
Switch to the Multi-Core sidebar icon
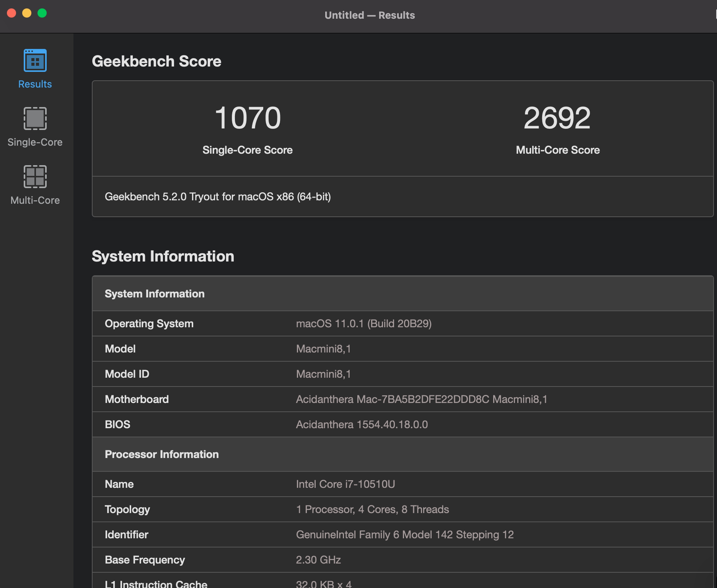[x=35, y=177]
